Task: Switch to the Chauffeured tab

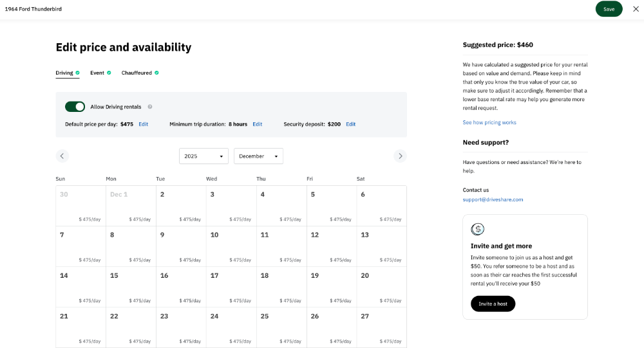Action: pyautogui.click(x=137, y=73)
